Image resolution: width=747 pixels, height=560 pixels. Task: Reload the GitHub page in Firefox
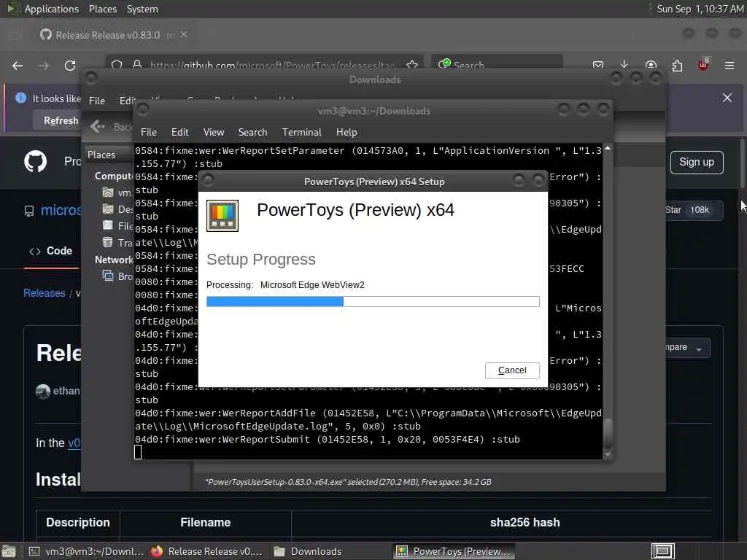(70, 66)
